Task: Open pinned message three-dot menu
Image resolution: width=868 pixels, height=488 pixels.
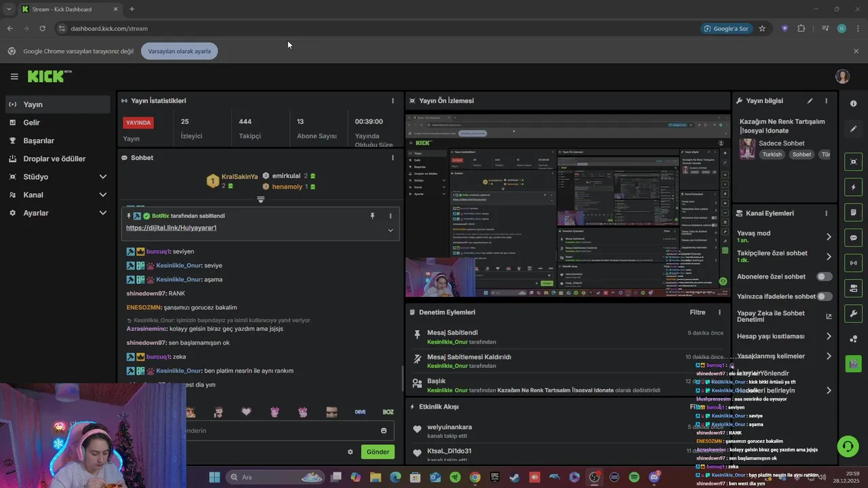Action: tap(390, 216)
